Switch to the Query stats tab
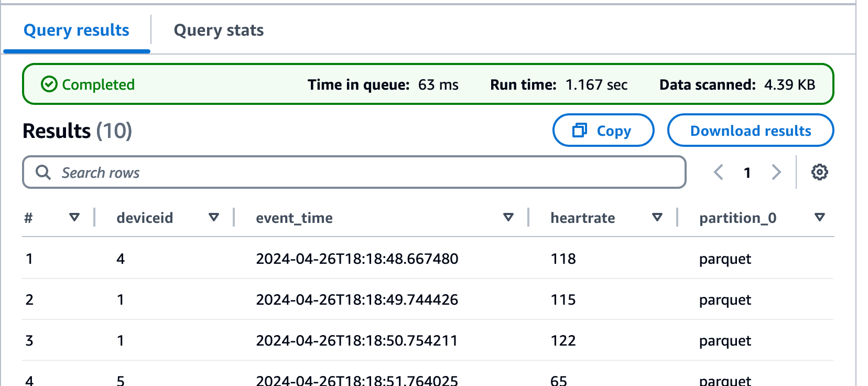 [219, 30]
